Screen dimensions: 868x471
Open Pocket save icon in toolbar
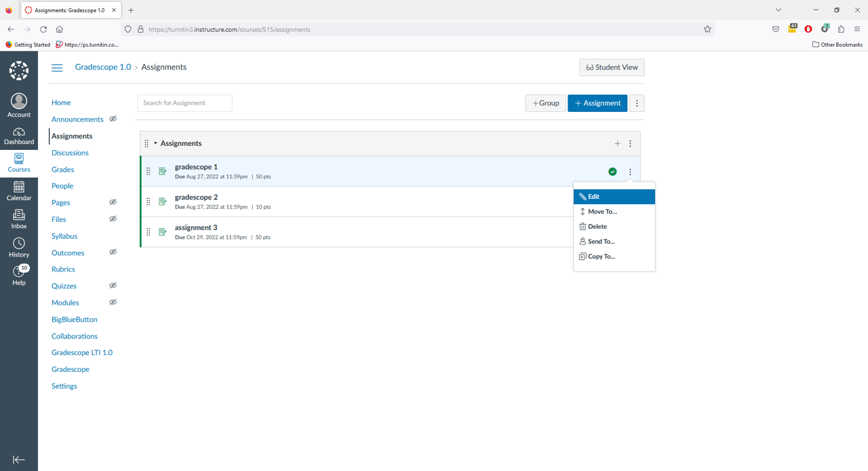tap(776, 29)
